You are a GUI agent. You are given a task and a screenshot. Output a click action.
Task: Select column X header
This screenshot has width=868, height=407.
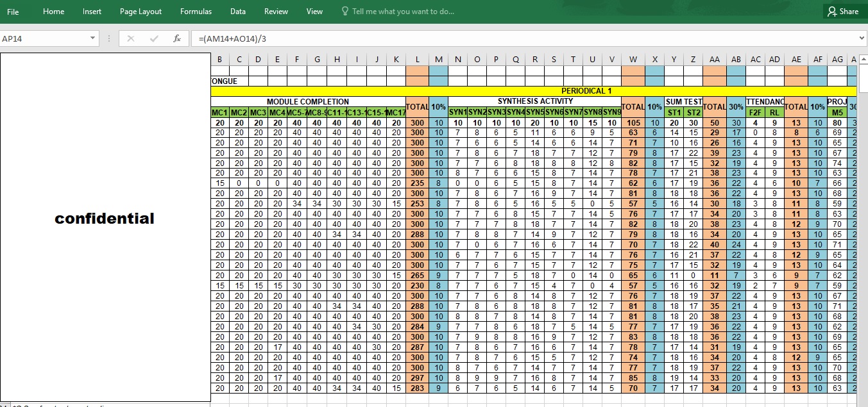click(654, 60)
